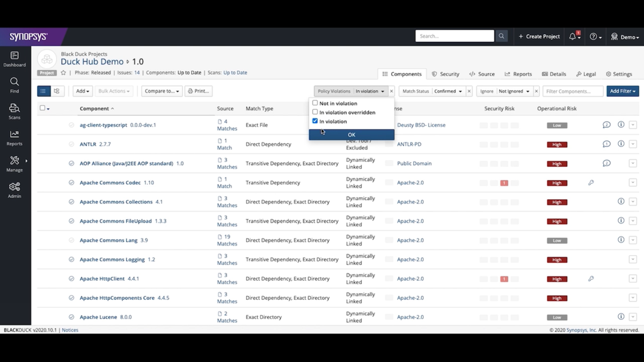Click wrench icon for Apache Commons Codec
Screen dimensions: 644x362
click(591, 183)
